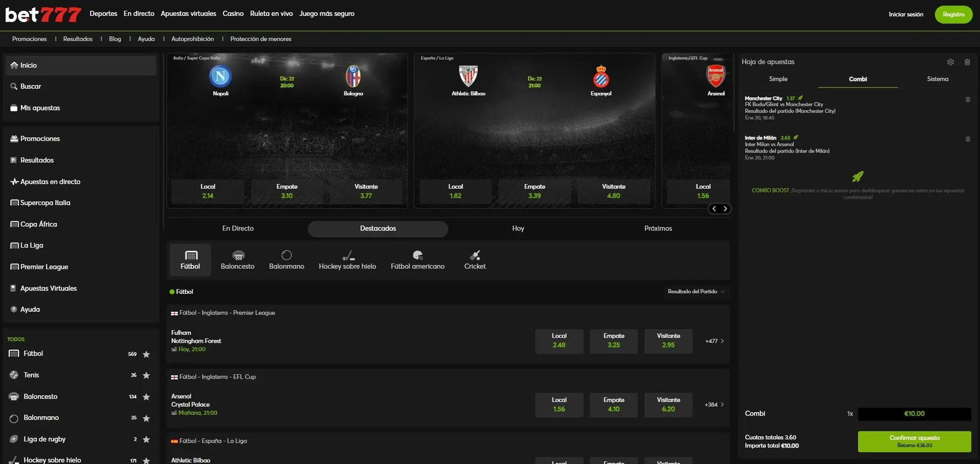Viewport: 980px width, 464px height.
Task: Open Juego más seguro menu
Action: coord(327,14)
